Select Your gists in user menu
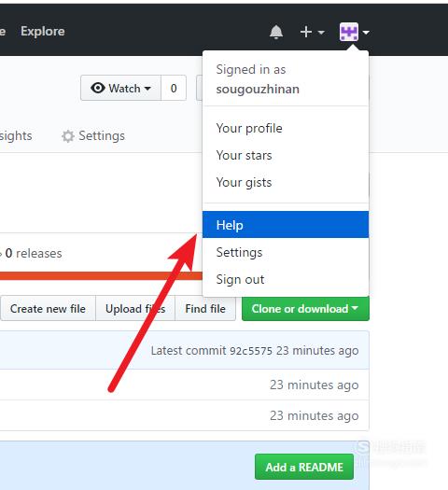448x490 pixels. click(x=286, y=182)
